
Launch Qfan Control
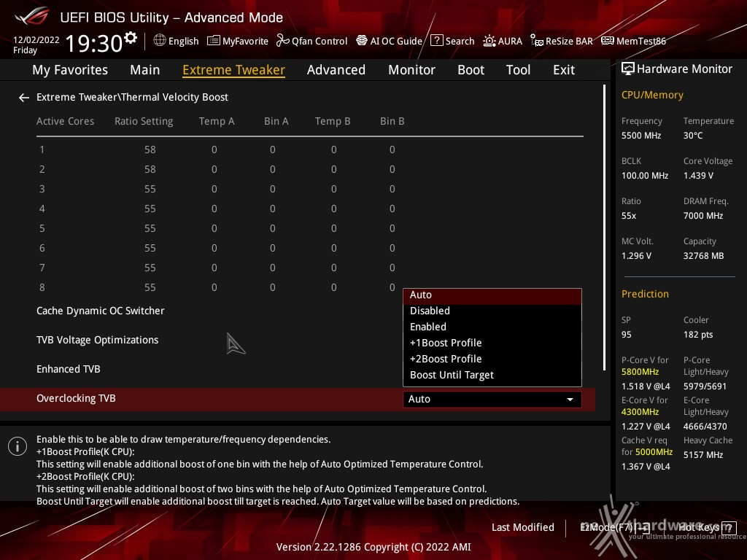click(320, 41)
